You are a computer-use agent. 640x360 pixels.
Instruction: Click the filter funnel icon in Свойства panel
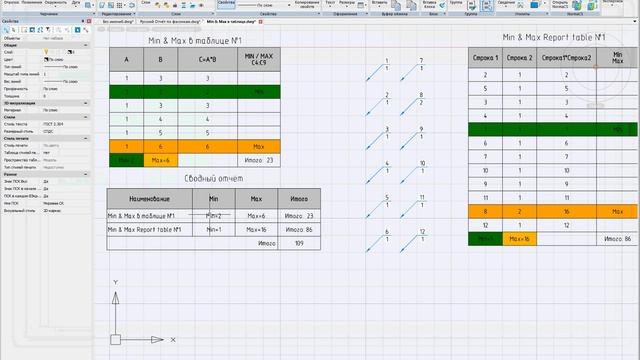click(x=48, y=30)
